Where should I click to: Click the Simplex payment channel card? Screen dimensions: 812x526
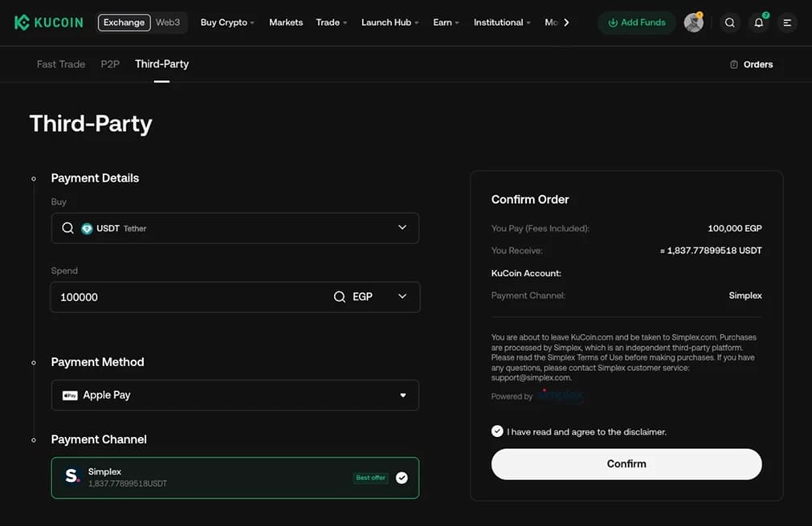pos(235,478)
